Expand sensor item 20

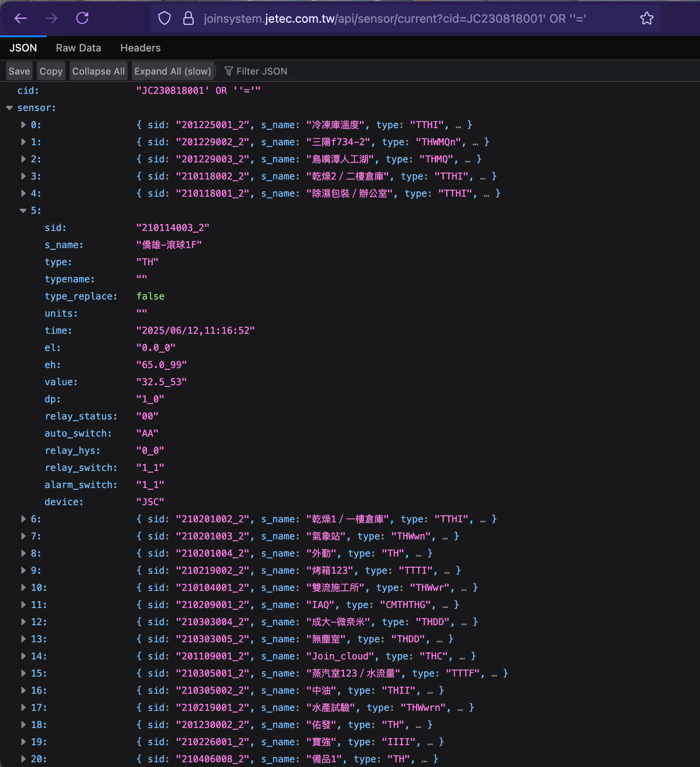point(24,759)
